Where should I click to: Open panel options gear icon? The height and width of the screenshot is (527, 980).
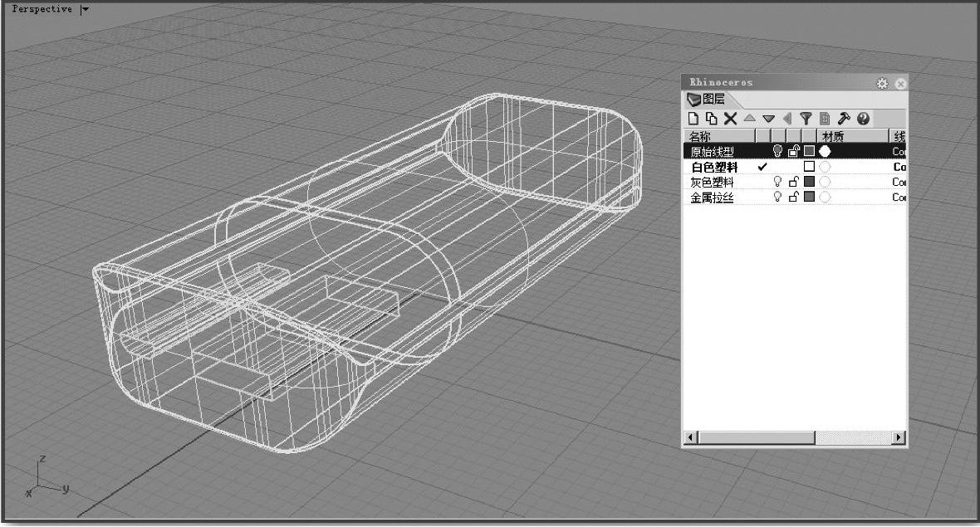coord(883,84)
